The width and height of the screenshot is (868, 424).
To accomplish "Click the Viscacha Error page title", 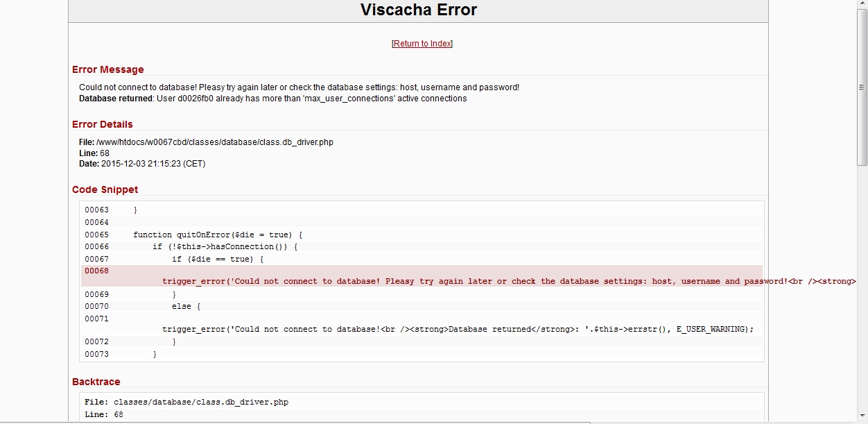I will [x=418, y=10].
